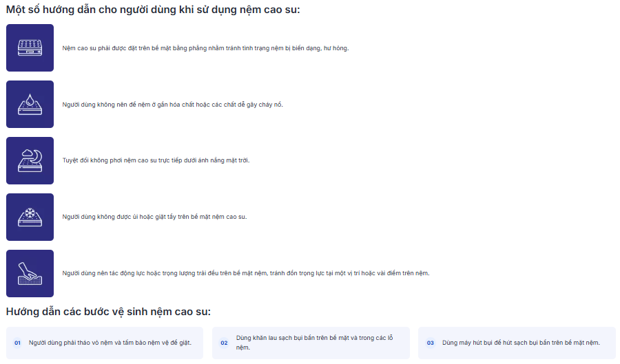
Task: Click the water drop mattress icon
Action: 30,104
